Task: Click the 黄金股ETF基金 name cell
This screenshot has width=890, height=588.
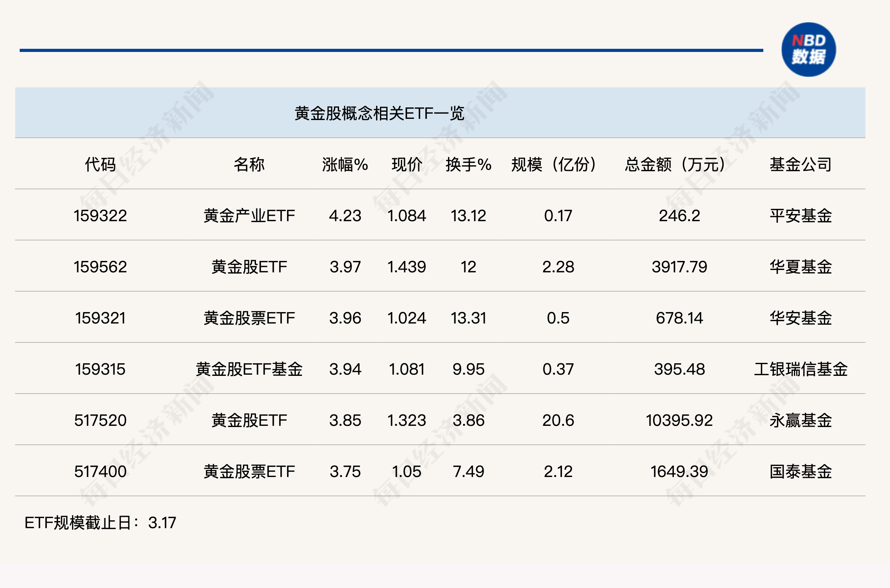Action: (249, 369)
